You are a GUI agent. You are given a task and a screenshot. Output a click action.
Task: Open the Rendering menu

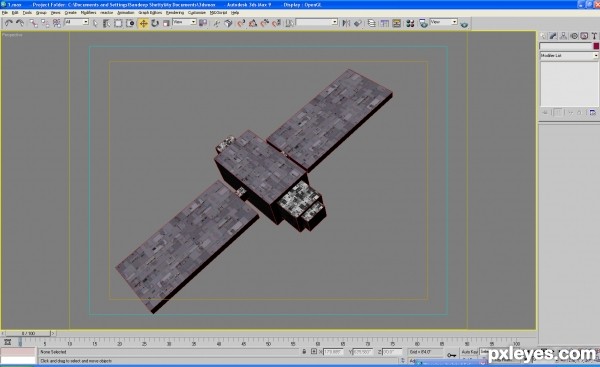[175, 13]
